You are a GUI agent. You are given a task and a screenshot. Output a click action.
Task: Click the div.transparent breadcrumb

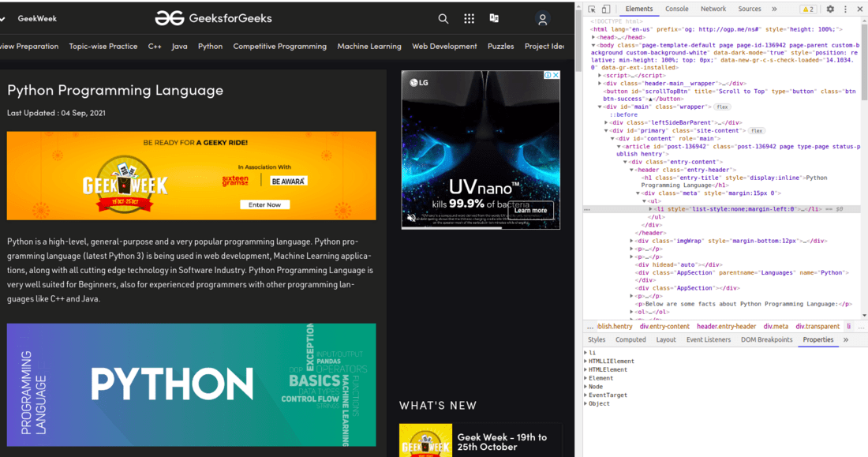tap(817, 326)
